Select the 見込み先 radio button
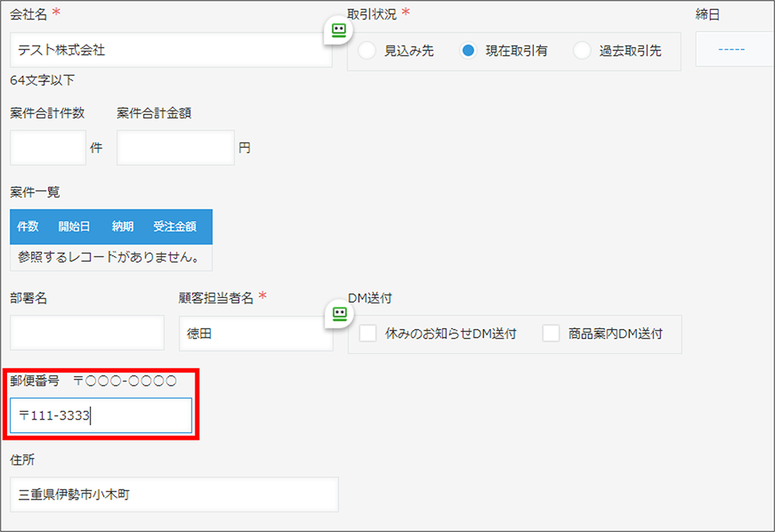The width and height of the screenshot is (775, 532). pos(367,51)
